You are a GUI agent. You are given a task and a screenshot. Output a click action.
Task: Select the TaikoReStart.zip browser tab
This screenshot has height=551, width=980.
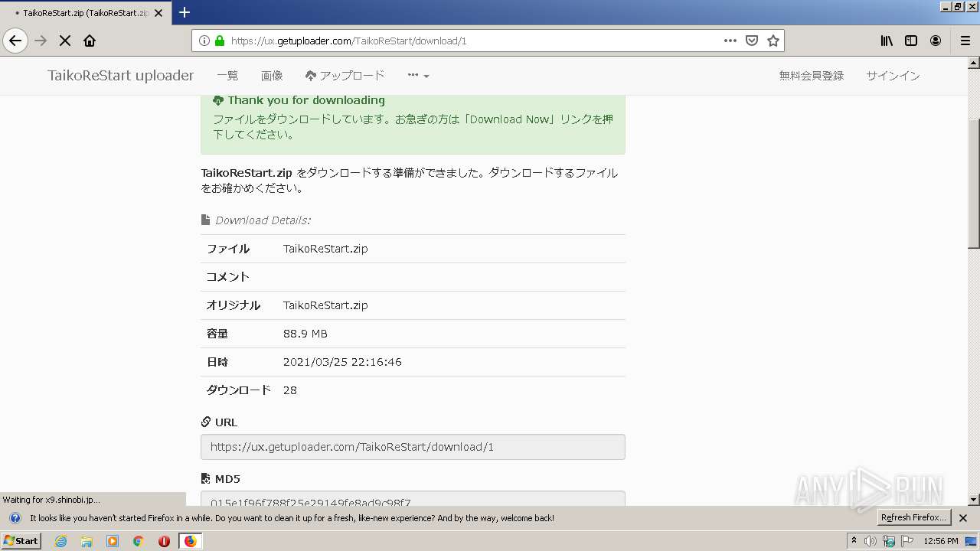point(86,13)
